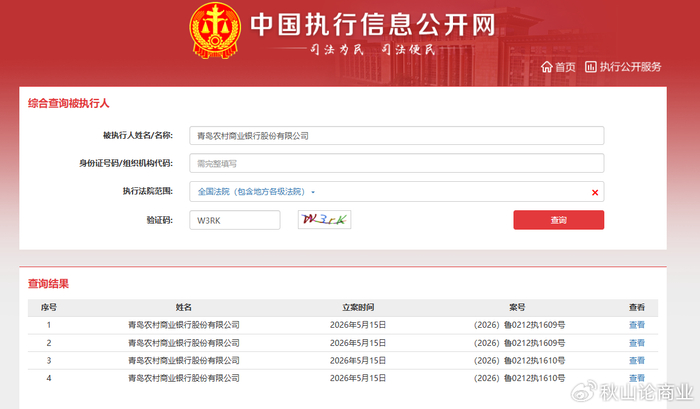Refresh the captcha image

[x=325, y=219]
